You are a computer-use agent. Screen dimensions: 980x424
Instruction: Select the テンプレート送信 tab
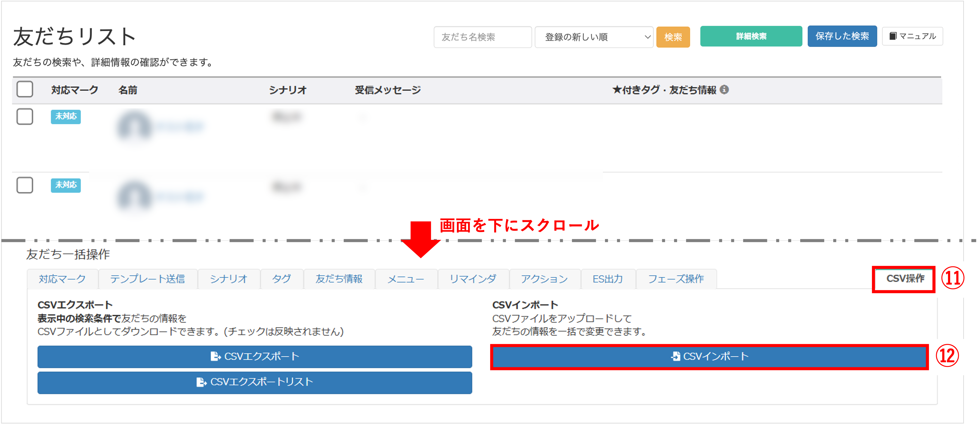click(x=148, y=279)
